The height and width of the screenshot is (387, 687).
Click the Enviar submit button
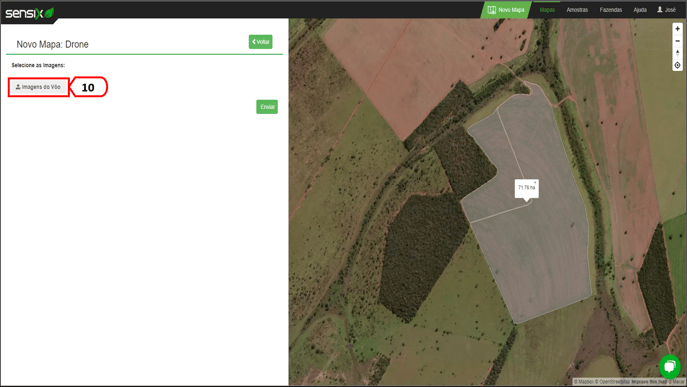[267, 107]
